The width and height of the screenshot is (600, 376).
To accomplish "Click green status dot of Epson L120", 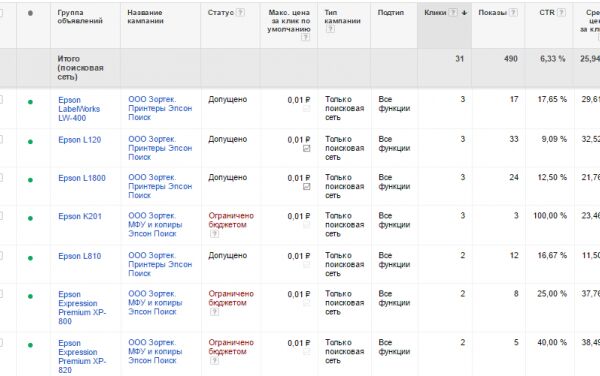I will (x=30, y=142).
